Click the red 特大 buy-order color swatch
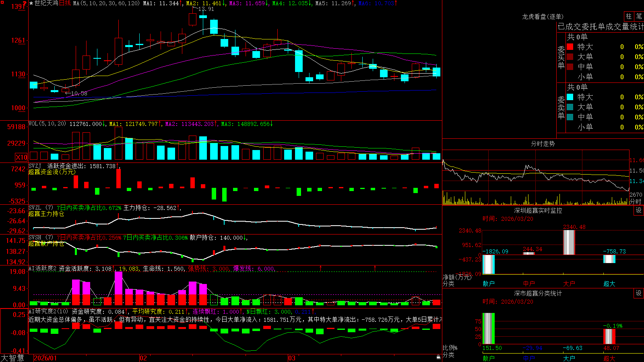Viewport: 644px width, 362px height. point(570,47)
